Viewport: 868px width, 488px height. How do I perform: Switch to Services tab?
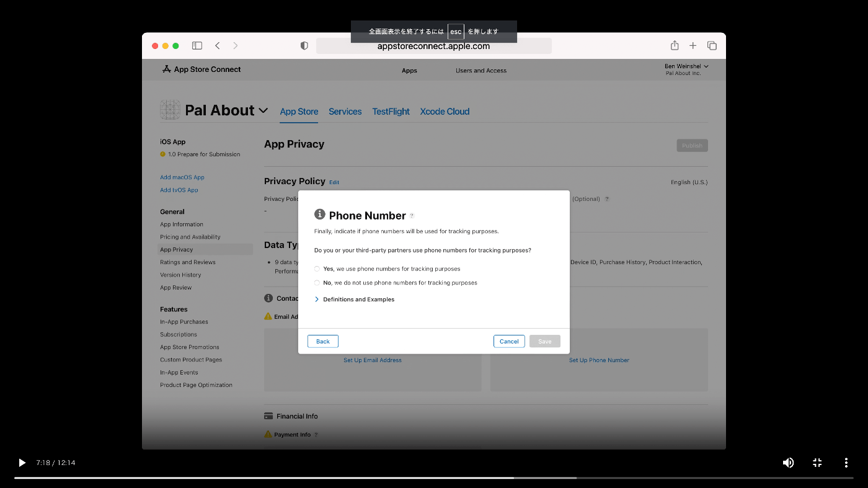345,112
